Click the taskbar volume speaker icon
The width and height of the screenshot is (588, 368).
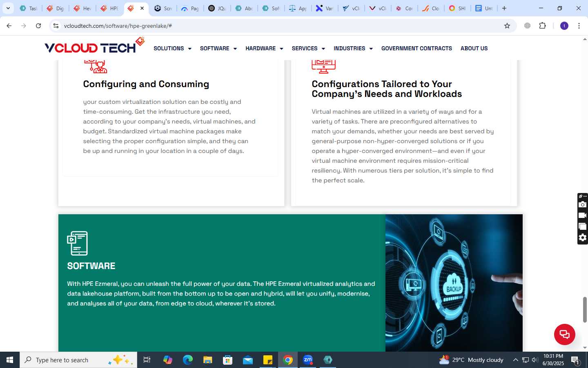tap(535, 360)
